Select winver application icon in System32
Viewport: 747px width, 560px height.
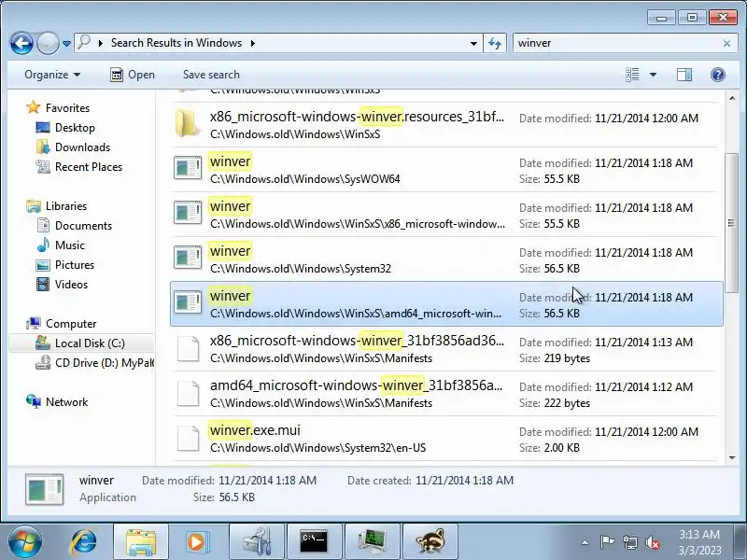[188, 258]
